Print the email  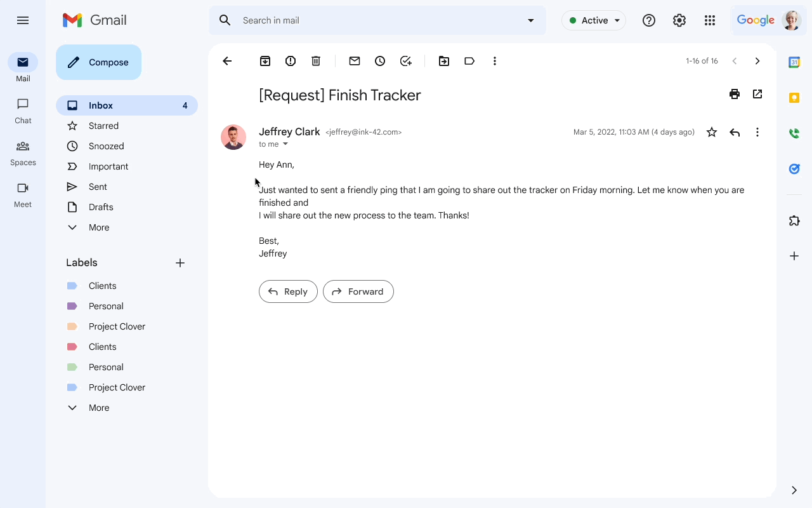735,93
